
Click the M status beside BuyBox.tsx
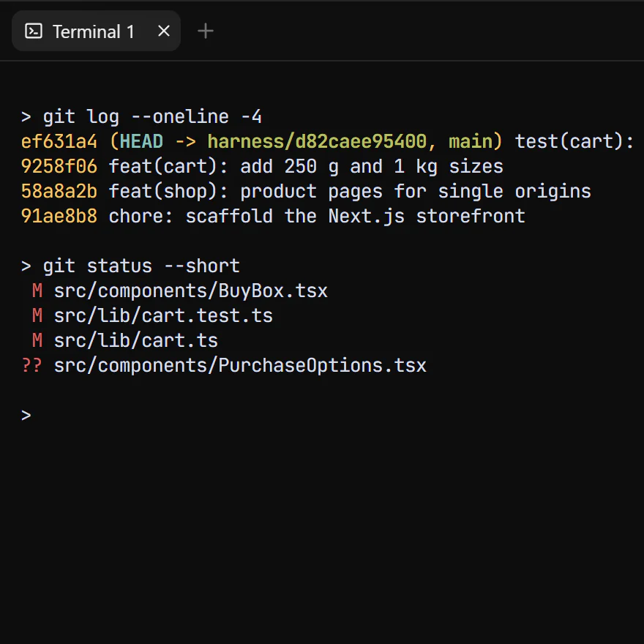pyautogui.click(x=37, y=291)
